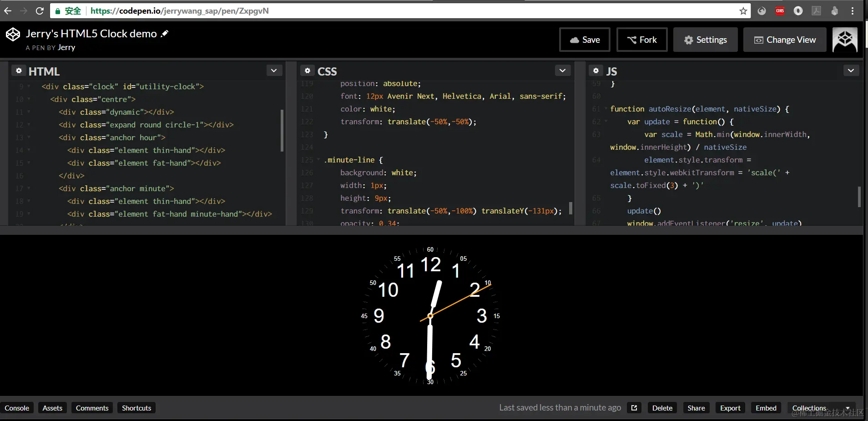Open the CSS panel settings gear
The image size is (868, 421).
point(308,71)
